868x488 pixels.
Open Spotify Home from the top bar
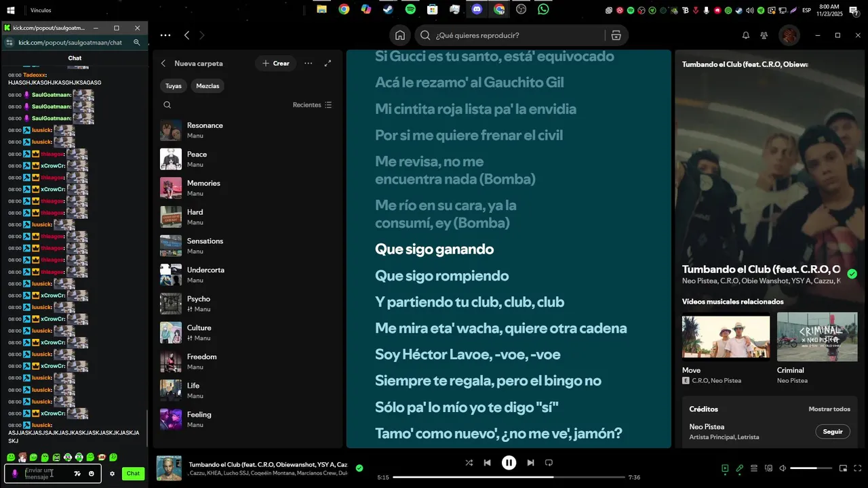[x=400, y=35]
